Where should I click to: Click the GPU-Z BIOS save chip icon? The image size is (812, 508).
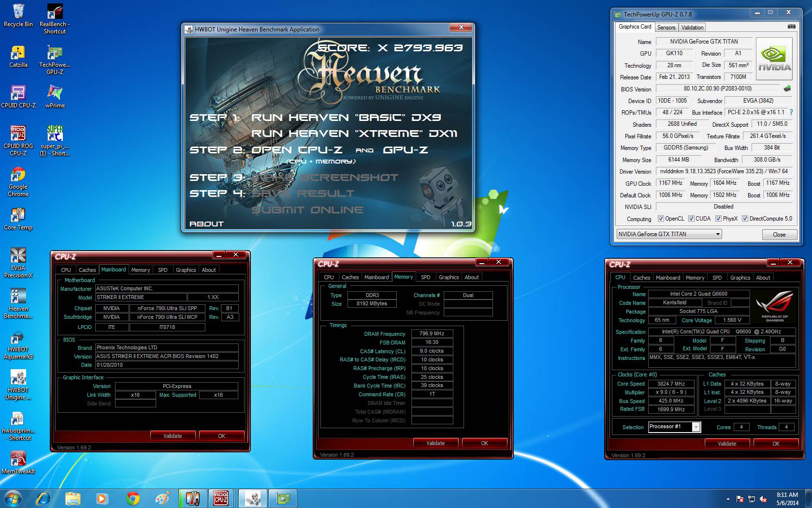(787, 89)
